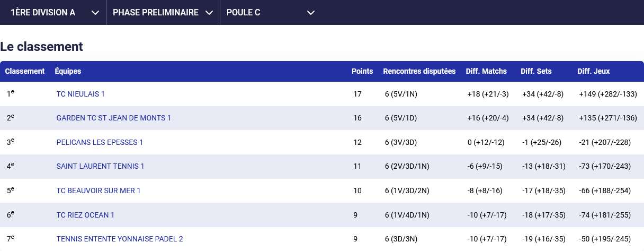Click the Rencontres disputées column header
Viewport: 644px width, 251px height.
(419, 71)
